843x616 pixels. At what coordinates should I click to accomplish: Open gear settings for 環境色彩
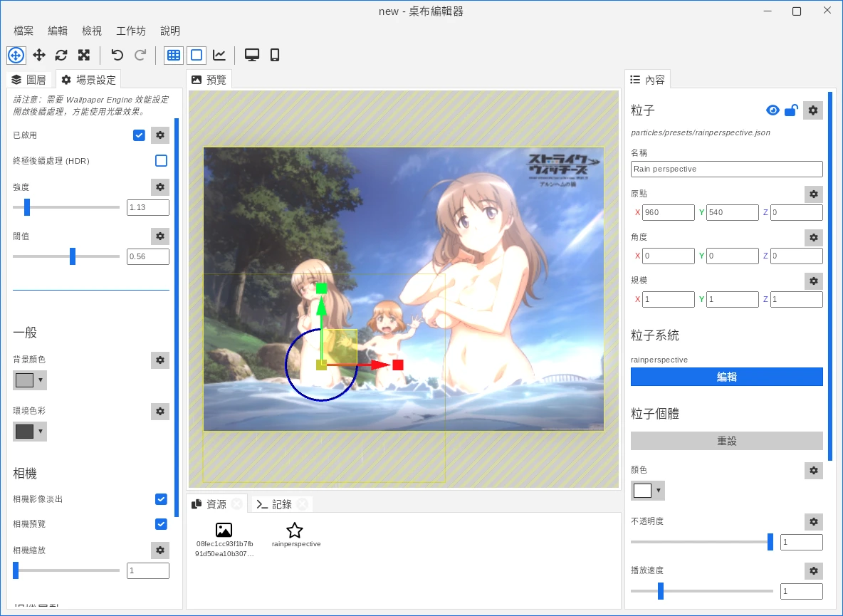(x=160, y=411)
